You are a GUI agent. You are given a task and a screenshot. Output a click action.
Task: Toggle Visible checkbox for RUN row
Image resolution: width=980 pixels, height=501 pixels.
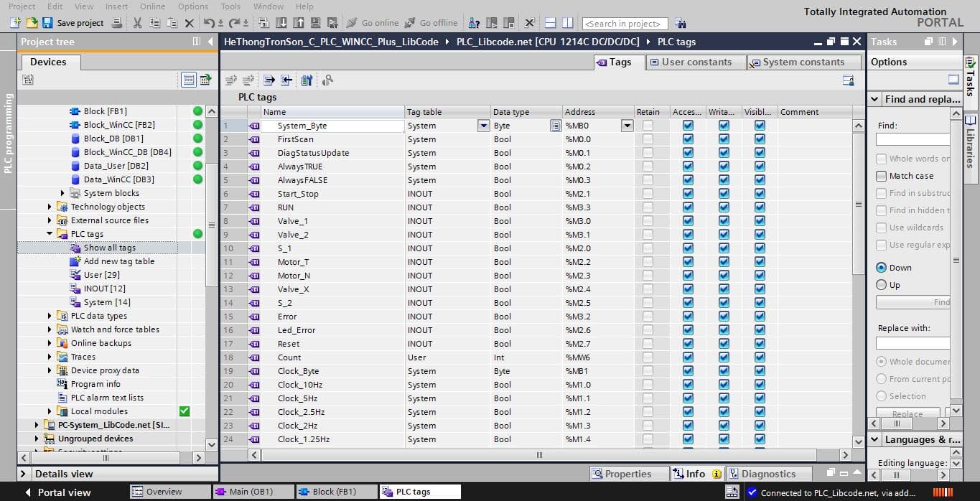pyautogui.click(x=760, y=207)
